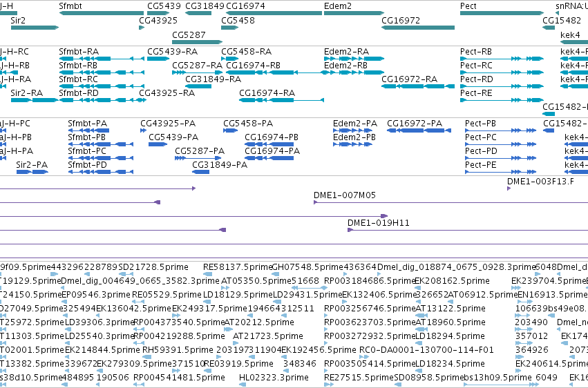The width and height of the screenshot is (588, 388).
Task: Click the DME1-019H11 BAC label
Action: click(379, 223)
